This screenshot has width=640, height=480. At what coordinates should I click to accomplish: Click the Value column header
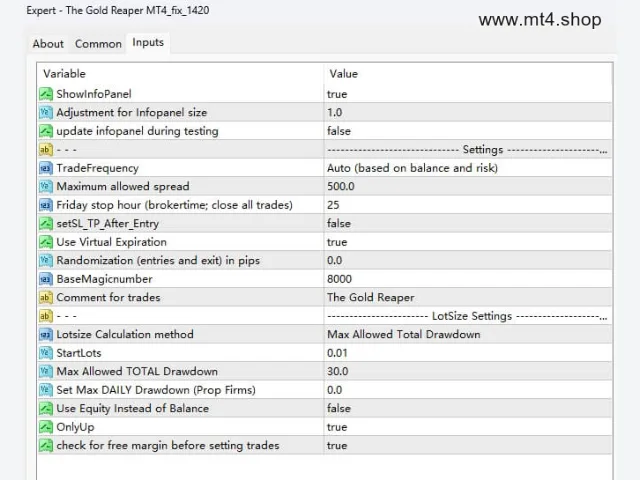pos(344,74)
